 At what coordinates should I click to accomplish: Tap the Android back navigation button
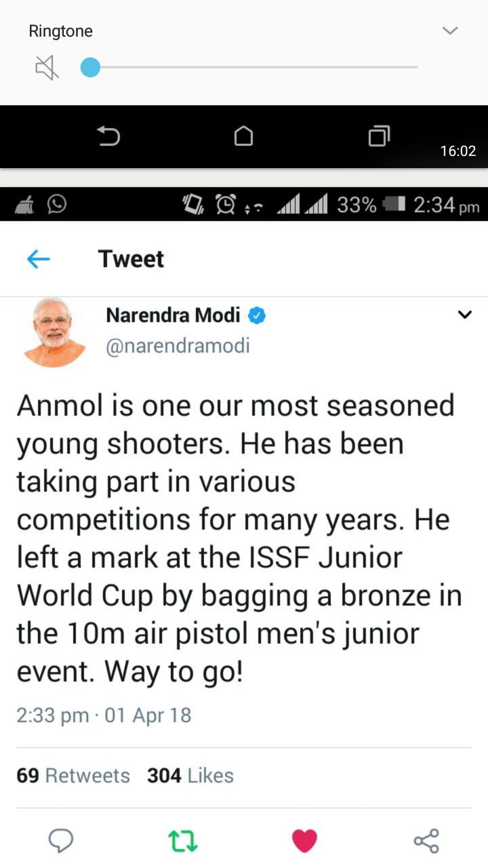coord(108,137)
